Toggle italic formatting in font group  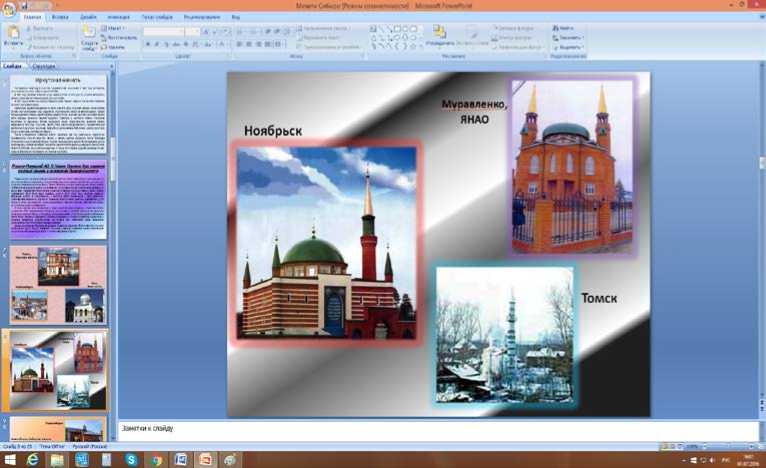click(155, 45)
